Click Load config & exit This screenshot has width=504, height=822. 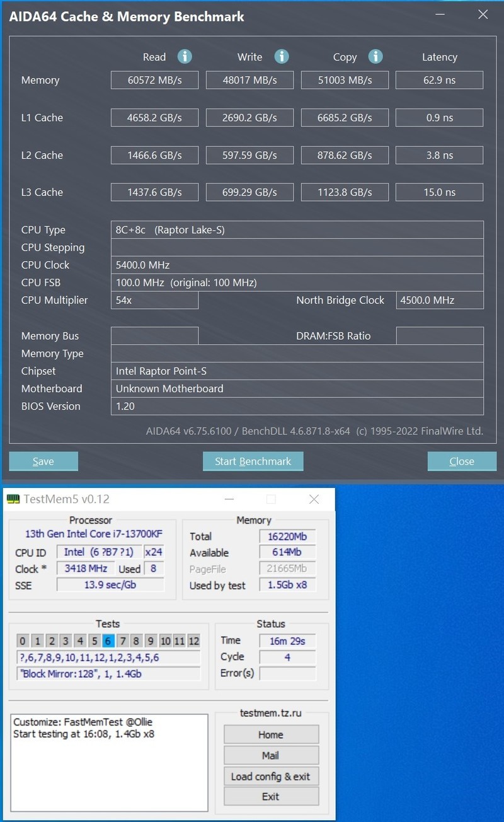[271, 776]
